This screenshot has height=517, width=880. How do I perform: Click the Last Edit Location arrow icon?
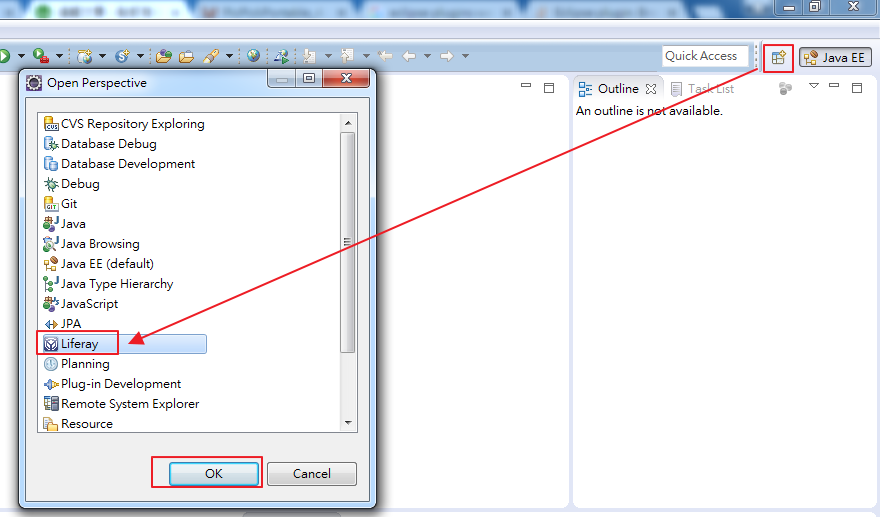coord(385,56)
